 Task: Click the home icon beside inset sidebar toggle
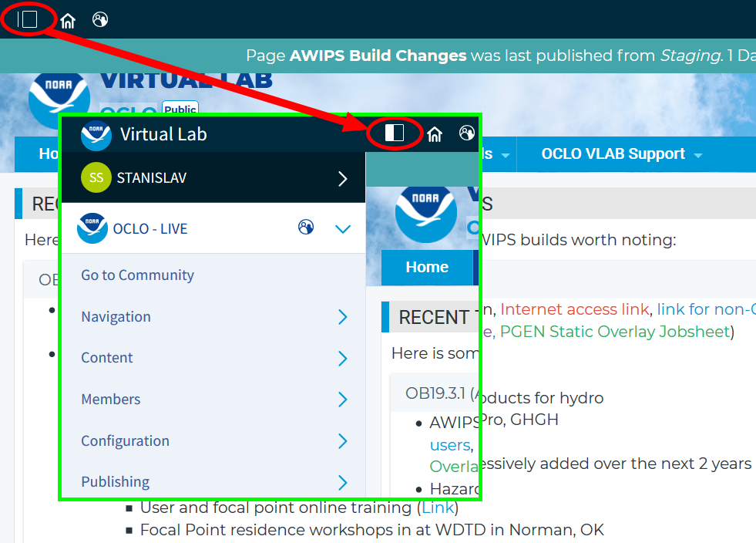point(435,133)
